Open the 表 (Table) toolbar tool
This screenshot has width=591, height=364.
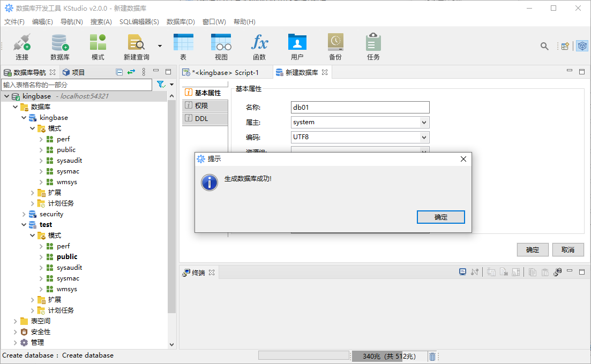[183, 47]
